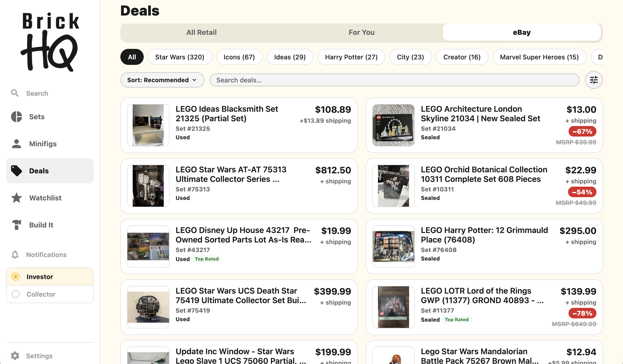The image size is (623, 364).
Task: Open Disney Up House 43217 thumbnail
Action: click(148, 247)
